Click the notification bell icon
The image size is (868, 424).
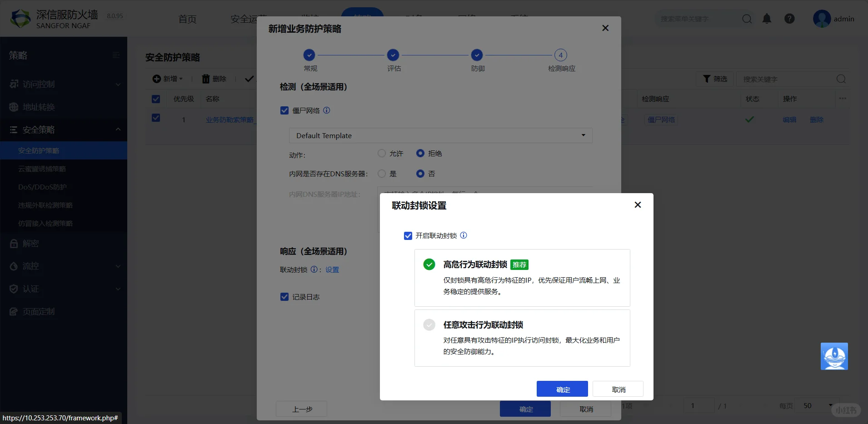point(767,19)
